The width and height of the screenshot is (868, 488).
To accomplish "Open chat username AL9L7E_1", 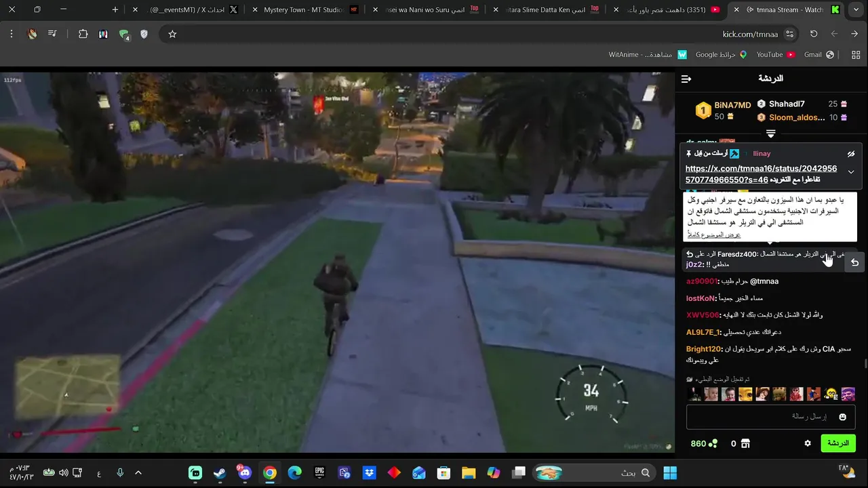I will (x=703, y=332).
